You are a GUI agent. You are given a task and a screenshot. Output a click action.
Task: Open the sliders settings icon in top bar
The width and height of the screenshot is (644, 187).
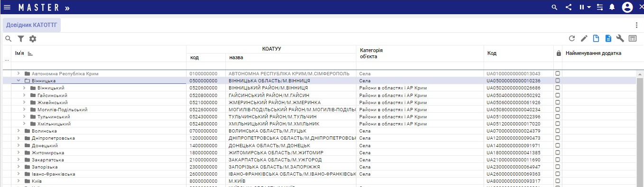600,7
